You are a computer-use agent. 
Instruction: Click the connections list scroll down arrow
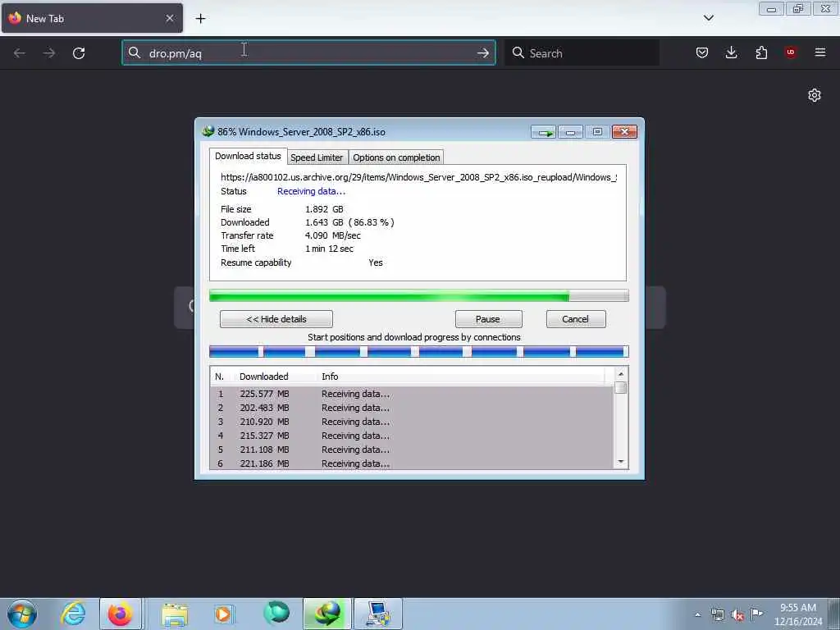tap(621, 462)
